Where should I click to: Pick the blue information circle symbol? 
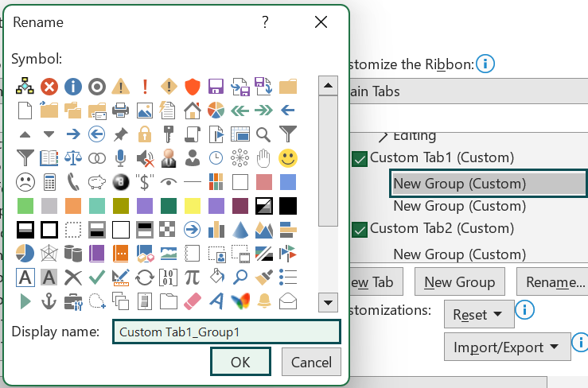point(72,87)
